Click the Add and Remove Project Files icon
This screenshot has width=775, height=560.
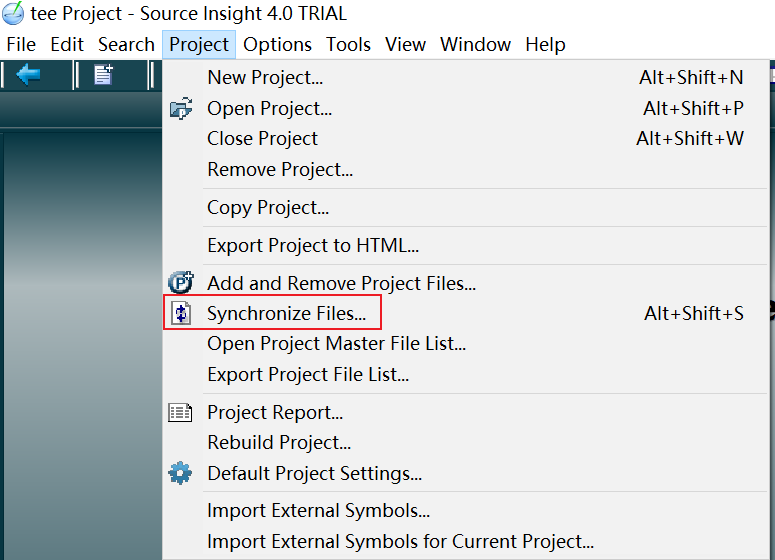point(180,283)
